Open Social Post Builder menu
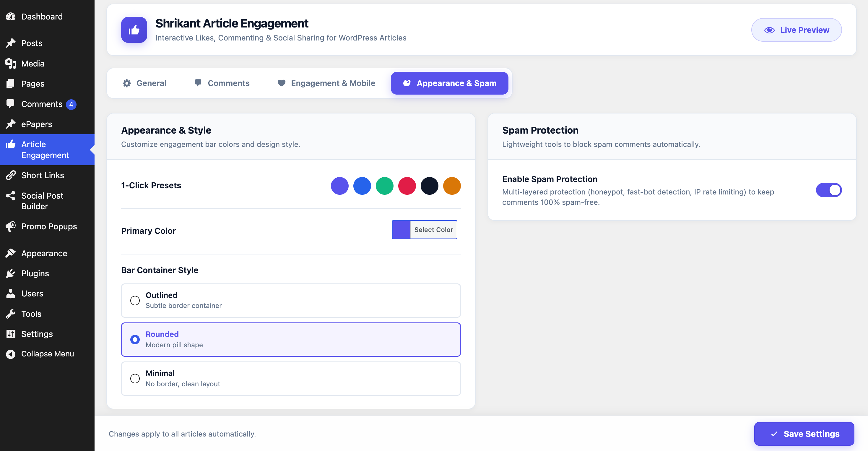868x451 pixels. 47,201
